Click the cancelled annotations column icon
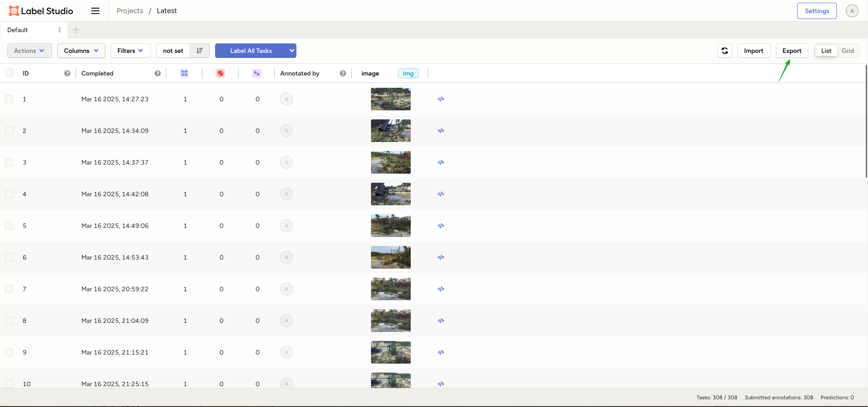Image resolution: width=868 pixels, height=407 pixels. click(x=221, y=73)
